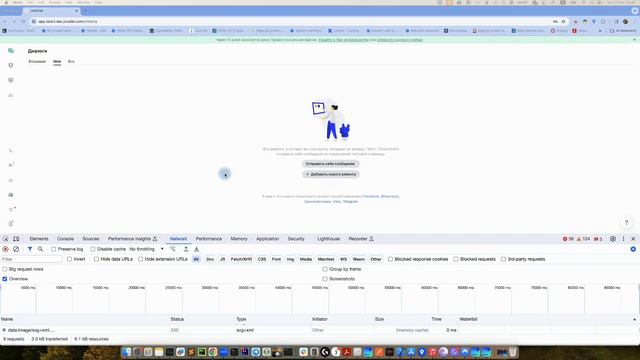640x360 pixels.
Task: Select the first tab under Диалоги
Action: [x=37, y=61]
